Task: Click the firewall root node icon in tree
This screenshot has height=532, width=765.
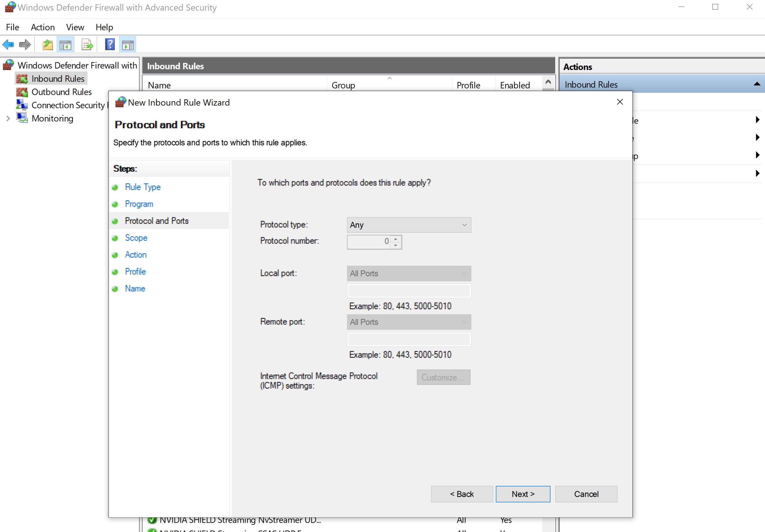Action: 9,65
